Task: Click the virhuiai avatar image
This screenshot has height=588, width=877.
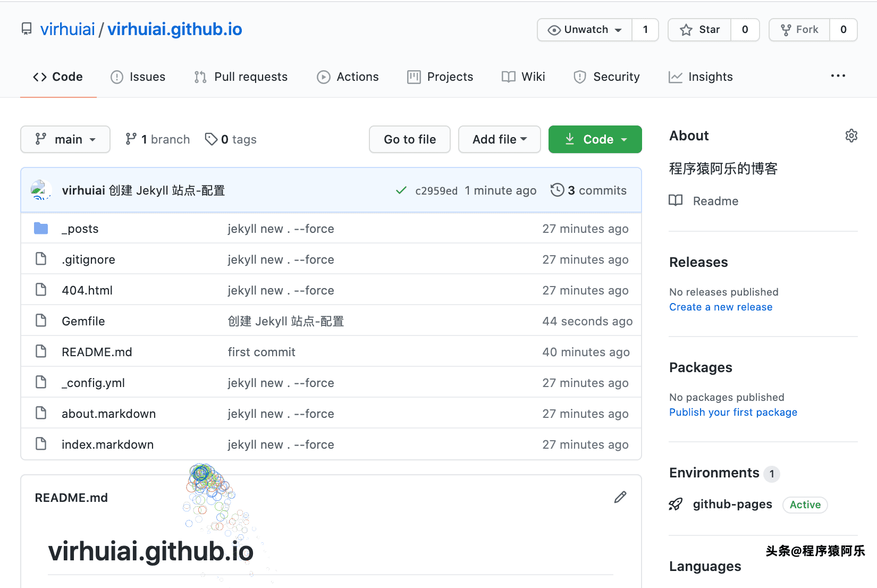Action: point(40,190)
